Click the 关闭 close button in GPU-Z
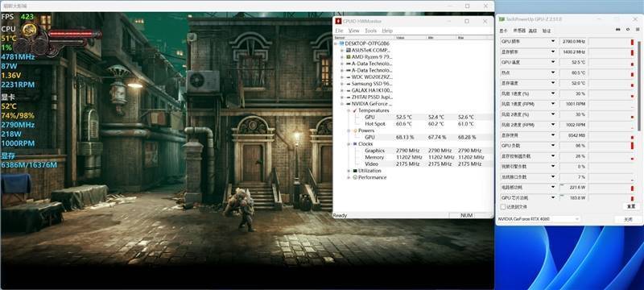Screen dimensions: 644x290 (x=629, y=220)
